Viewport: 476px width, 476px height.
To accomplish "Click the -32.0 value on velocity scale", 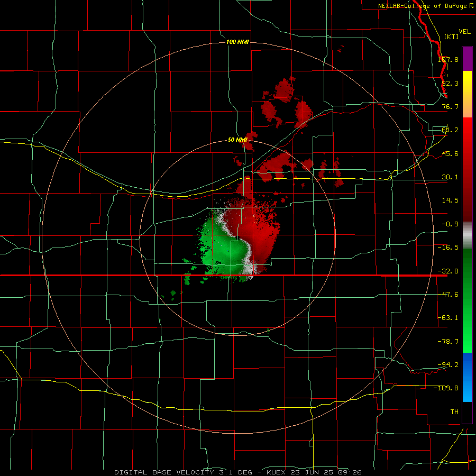I will [448, 271].
